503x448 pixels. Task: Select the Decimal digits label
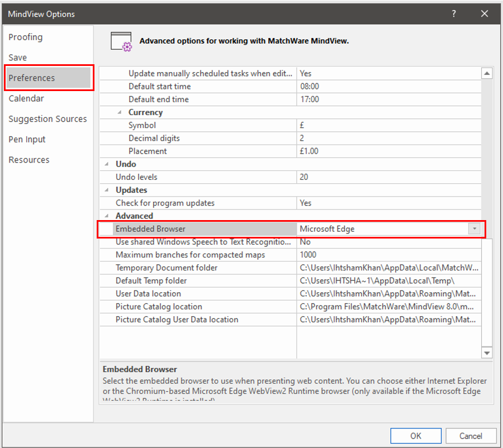tap(154, 138)
